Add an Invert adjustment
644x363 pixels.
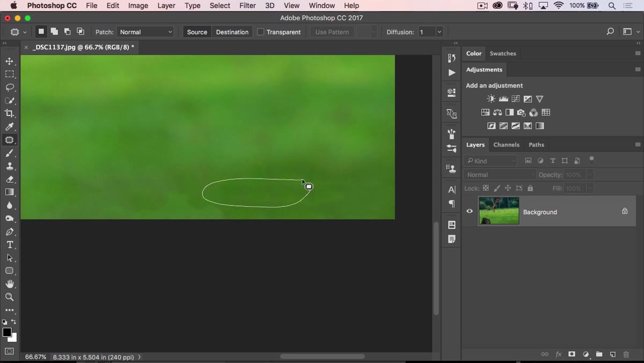point(491,126)
